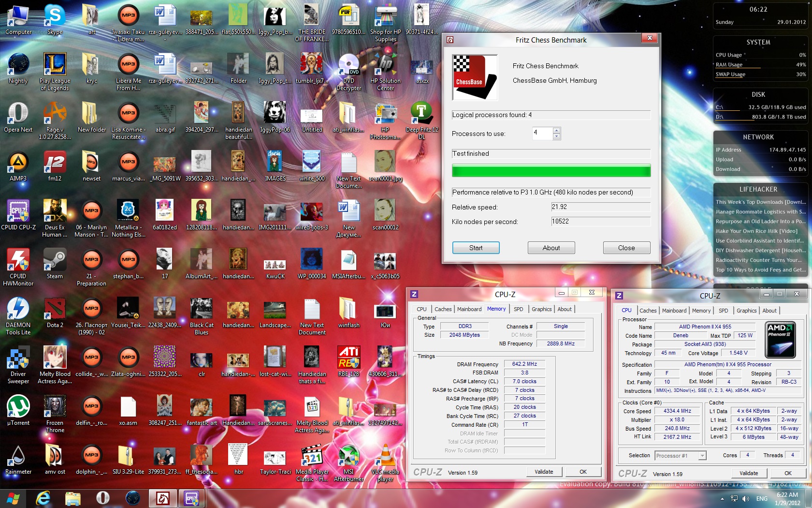Switch to Memory tab in right CPU-Z window
Image resolution: width=812 pixels, height=508 pixels.
click(x=701, y=311)
